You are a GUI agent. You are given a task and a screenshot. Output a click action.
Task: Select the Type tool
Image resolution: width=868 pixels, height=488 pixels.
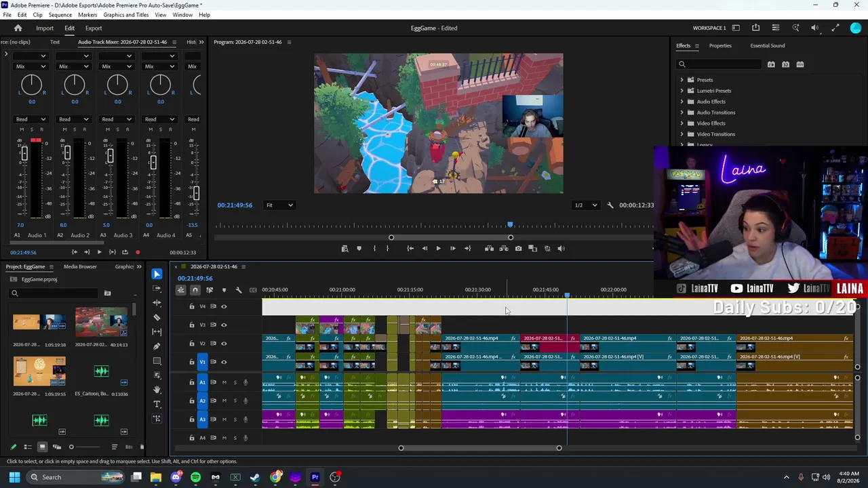click(157, 404)
